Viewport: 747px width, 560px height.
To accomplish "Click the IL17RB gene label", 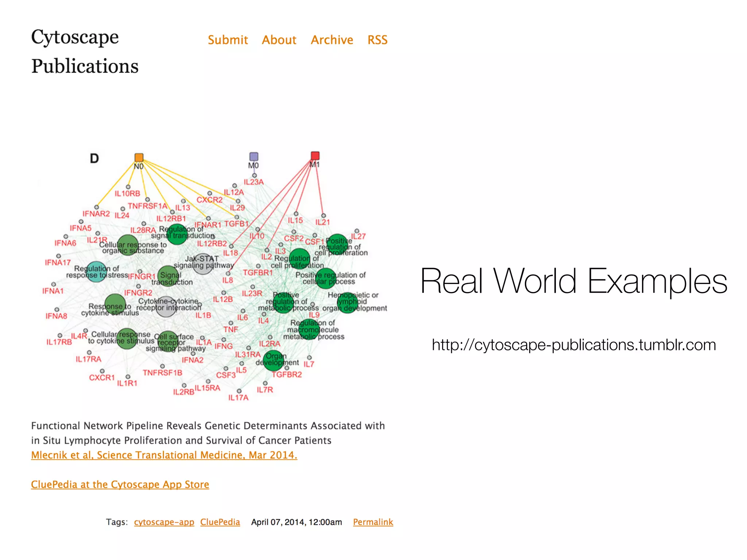I will point(59,342).
